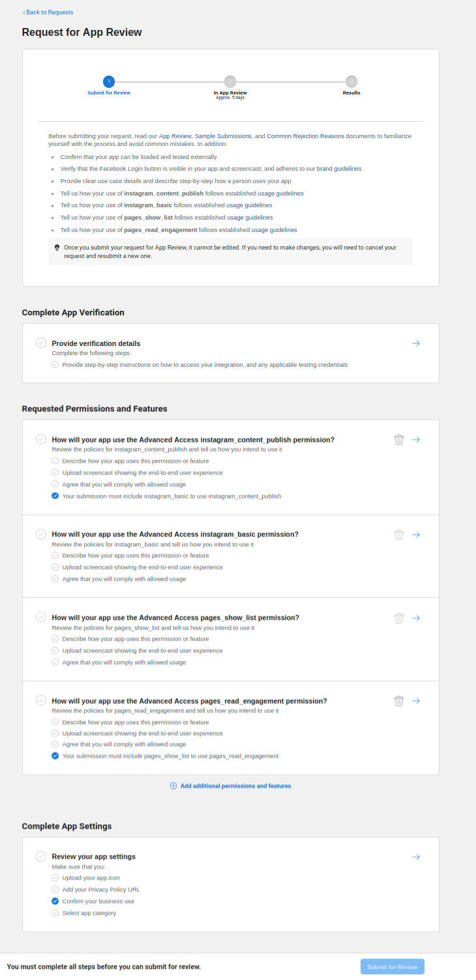Select the In App Review stage

[230, 81]
